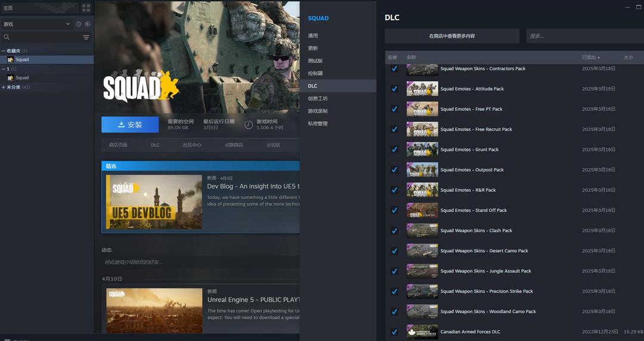Click the blue 安装 install button

coord(130,125)
